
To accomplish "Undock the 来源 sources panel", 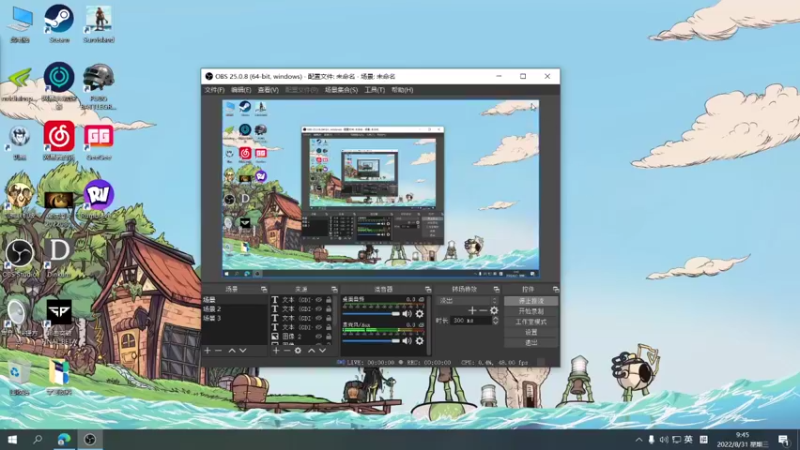I will 334,289.
